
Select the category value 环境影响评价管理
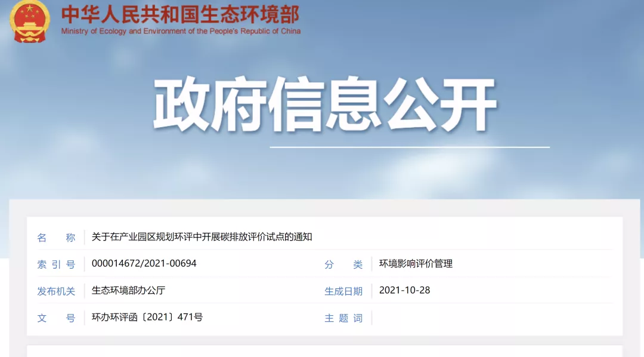coord(416,264)
